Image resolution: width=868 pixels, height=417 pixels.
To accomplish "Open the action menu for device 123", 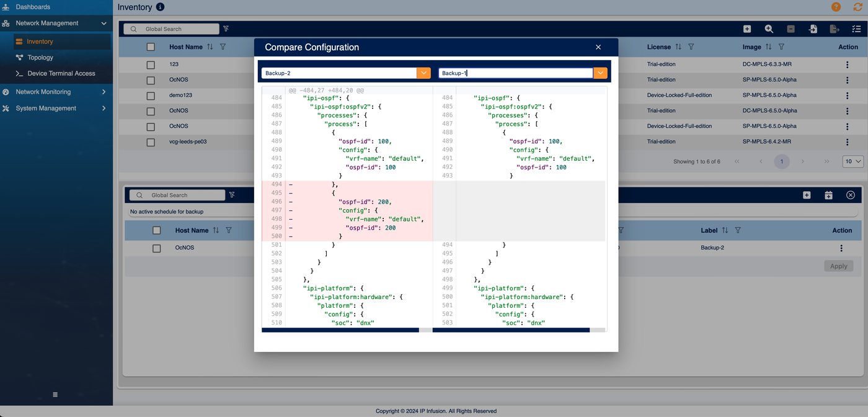I will (848, 64).
